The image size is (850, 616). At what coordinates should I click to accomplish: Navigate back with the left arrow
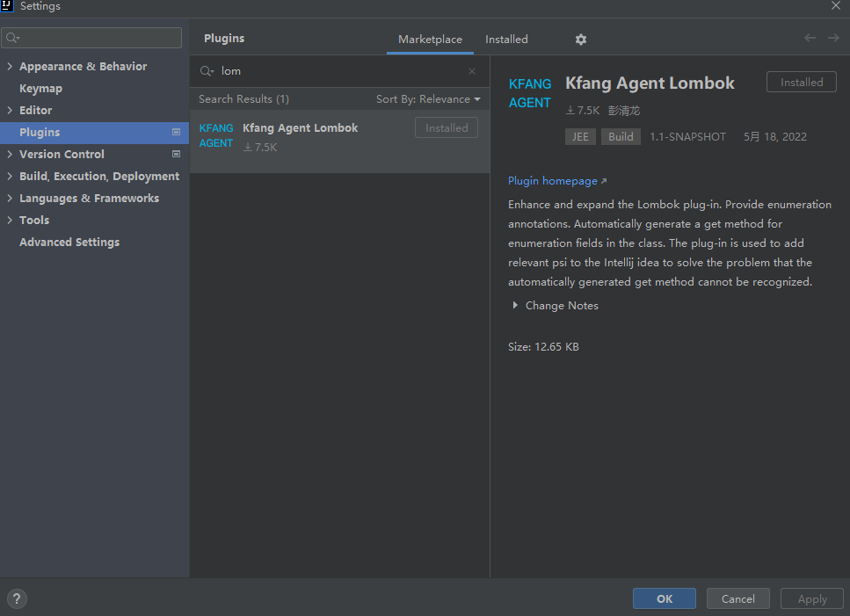click(810, 38)
